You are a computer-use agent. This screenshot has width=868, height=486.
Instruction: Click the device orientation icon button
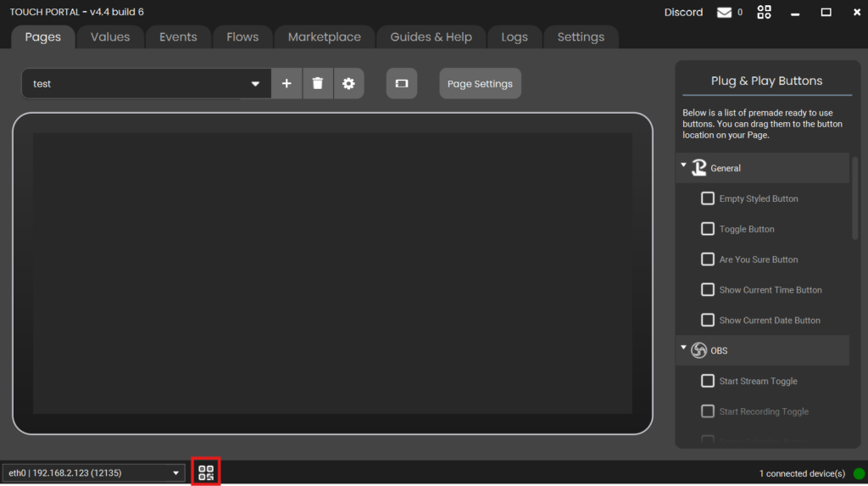pyautogui.click(x=402, y=83)
